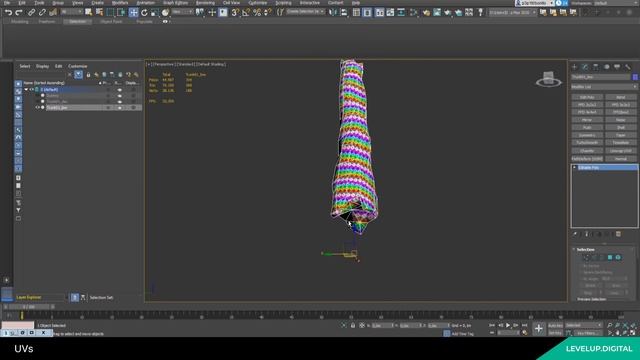Click the Maximize Viewport toggle icon
The width and height of the screenshot is (640, 360).
(633, 333)
